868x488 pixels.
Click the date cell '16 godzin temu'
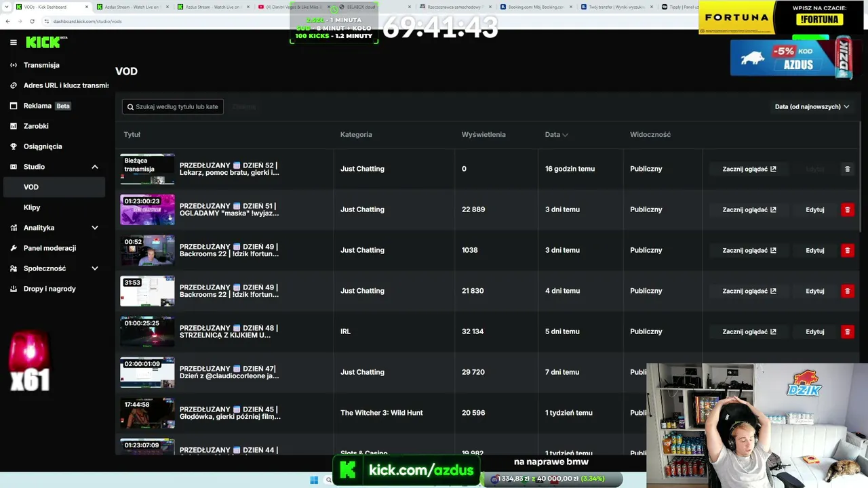[570, 169]
